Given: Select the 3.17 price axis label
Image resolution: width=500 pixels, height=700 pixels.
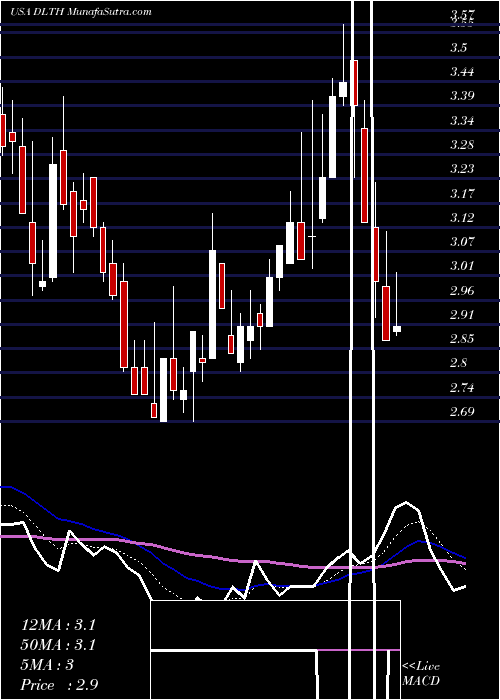Looking at the screenshot, I should 462,193.
